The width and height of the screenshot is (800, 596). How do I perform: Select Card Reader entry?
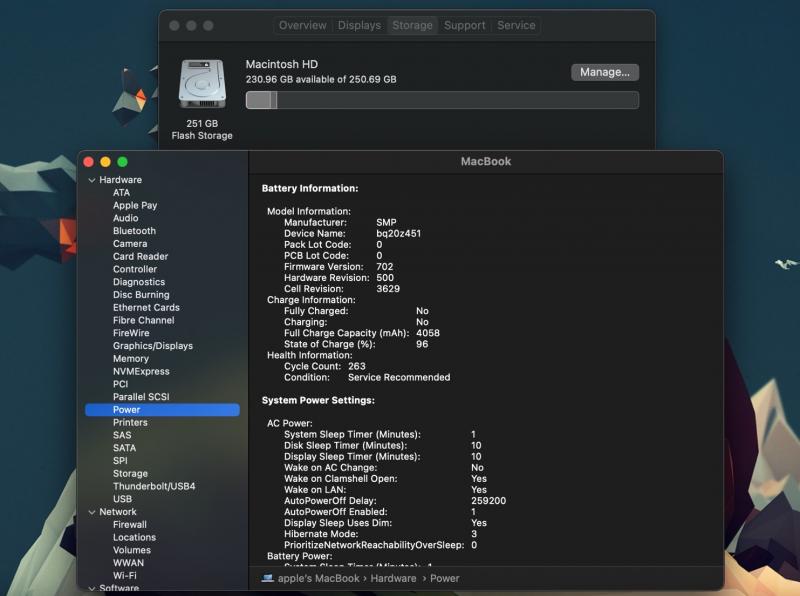click(x=140, y=256)
